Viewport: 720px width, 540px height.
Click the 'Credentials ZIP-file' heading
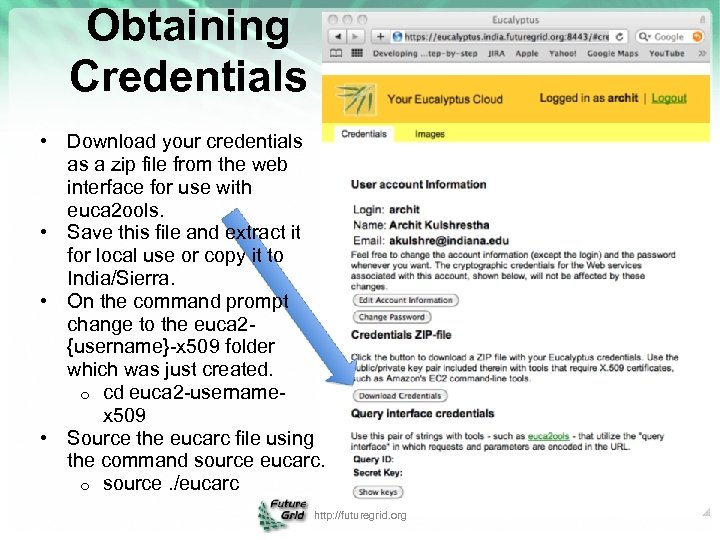[x=401, y=335]
